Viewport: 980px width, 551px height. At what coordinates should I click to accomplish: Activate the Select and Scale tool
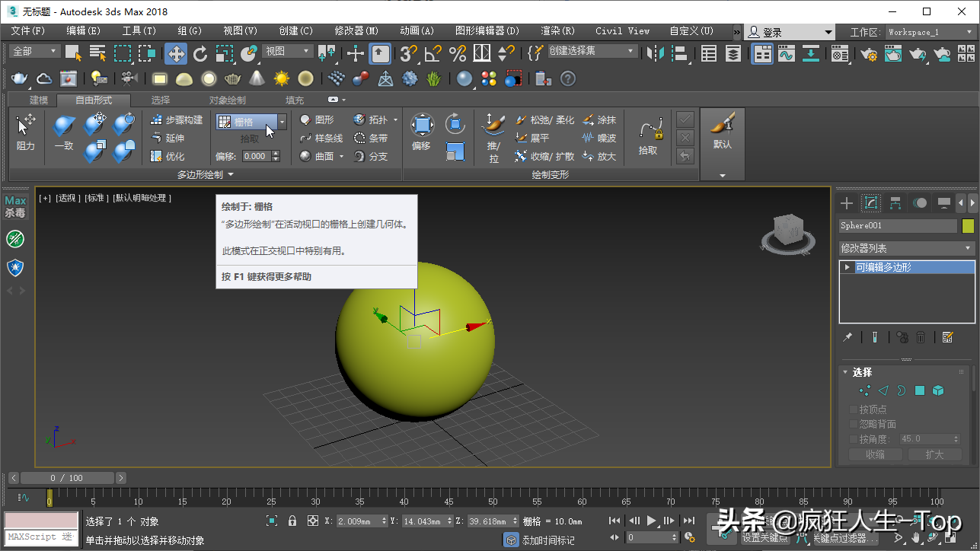point(224,53)
